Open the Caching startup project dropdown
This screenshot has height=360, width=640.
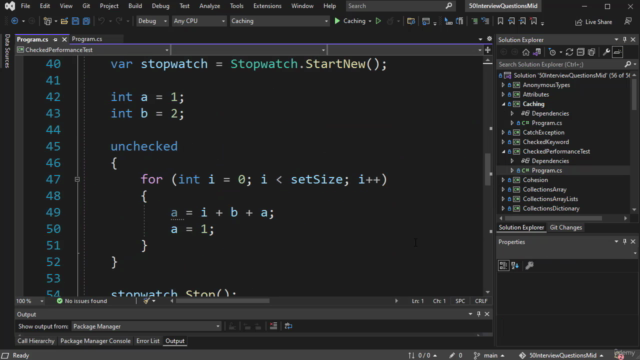[279, 21]
